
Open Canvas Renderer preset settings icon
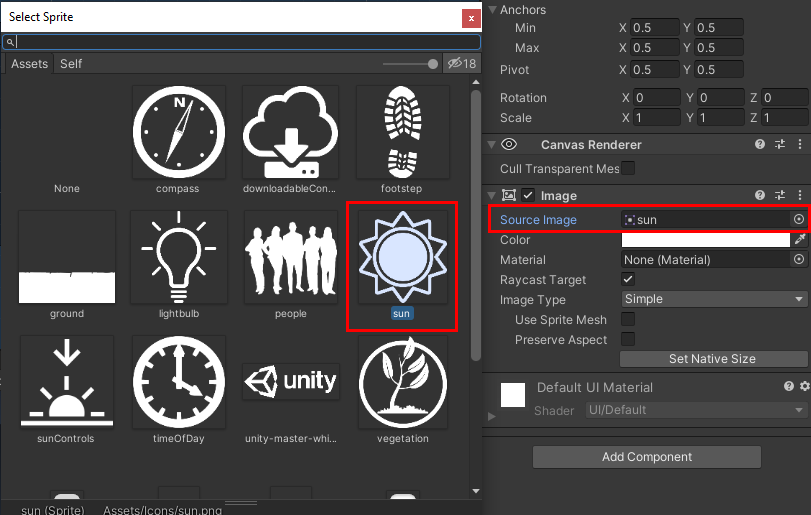[780, 145]
